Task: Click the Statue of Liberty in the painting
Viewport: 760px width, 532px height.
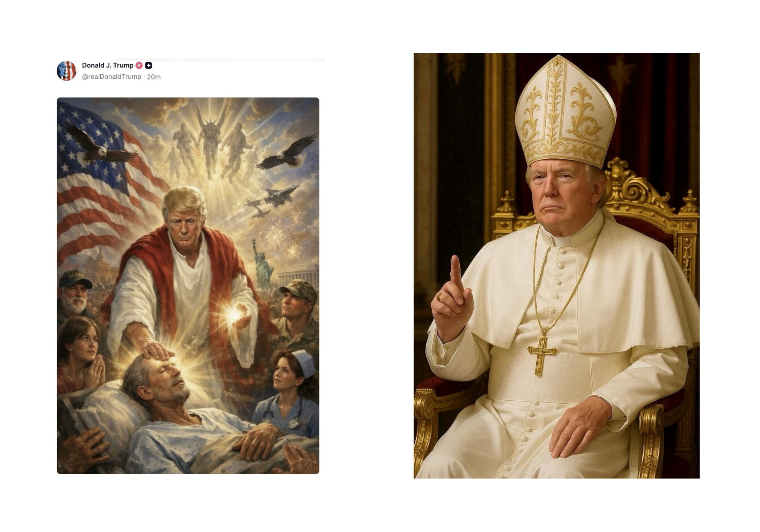Action: coord(263,264)
